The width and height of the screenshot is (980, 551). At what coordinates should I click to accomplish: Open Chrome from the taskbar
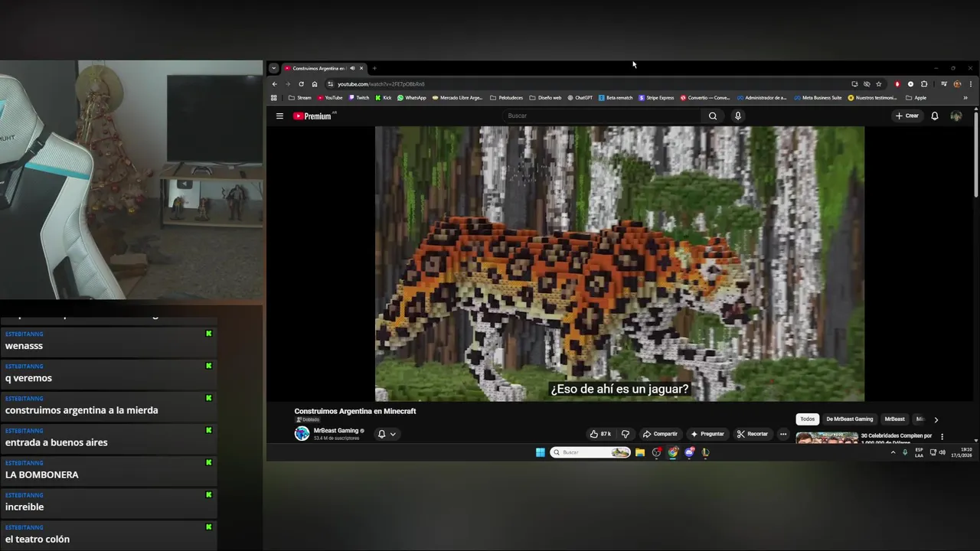tap(673, 452)
